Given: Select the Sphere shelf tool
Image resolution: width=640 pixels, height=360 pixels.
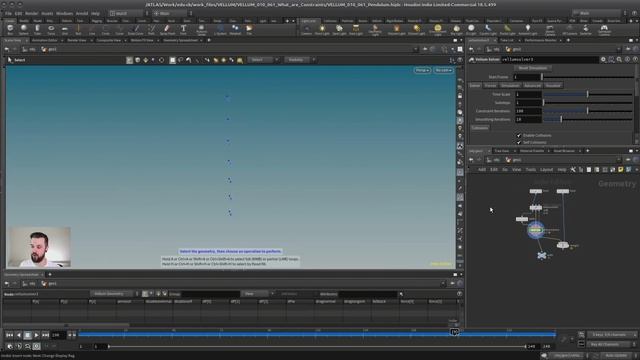Looking at the screenshot, I should [x=24, y=29].
